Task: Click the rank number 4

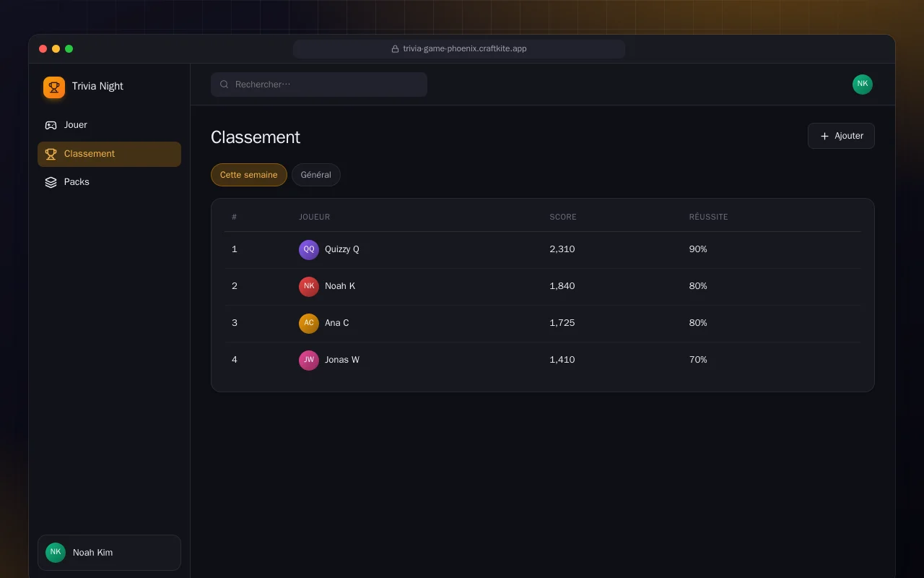Action: click(x=235, y=360)
